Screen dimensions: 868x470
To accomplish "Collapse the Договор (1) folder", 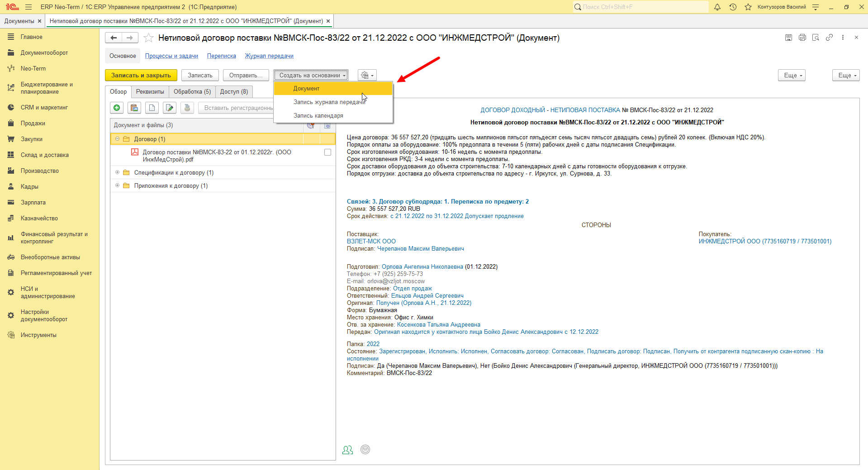I will [117, 139].
